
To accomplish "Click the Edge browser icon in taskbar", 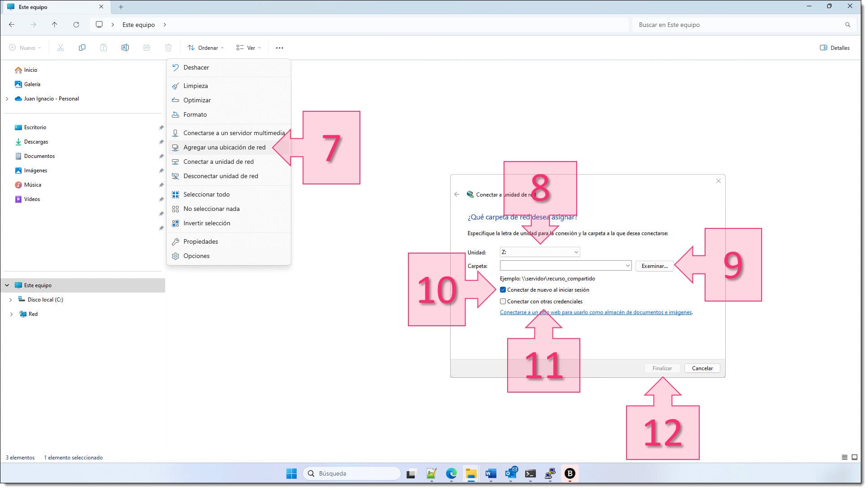I will [452, 473].
